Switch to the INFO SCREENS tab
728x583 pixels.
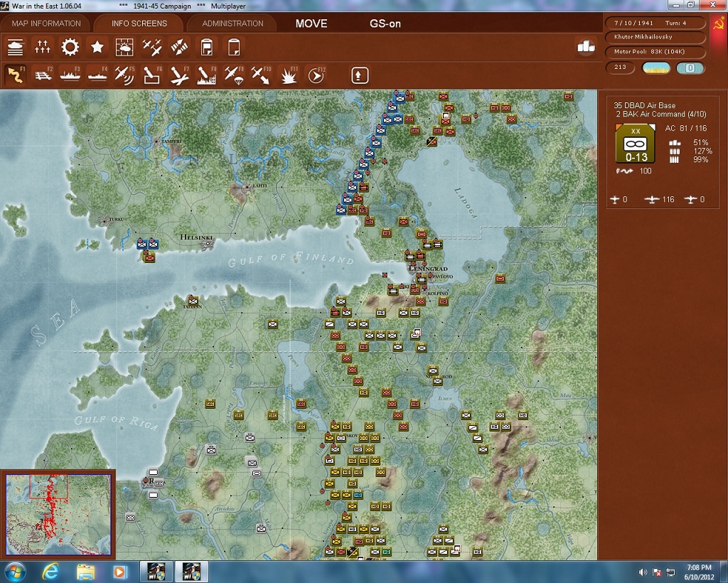point(139,23)
